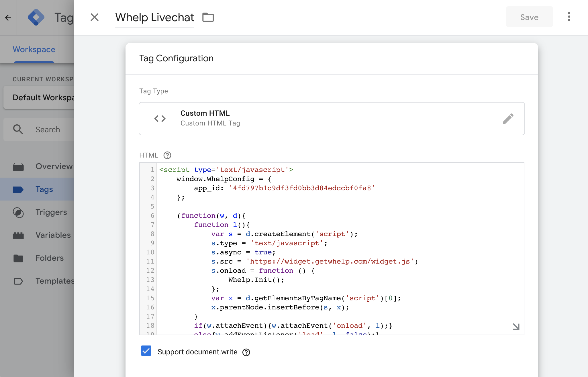Screen dimensions: 588x377
Task: Click the magnifier search icon
Action: point(18,129)
